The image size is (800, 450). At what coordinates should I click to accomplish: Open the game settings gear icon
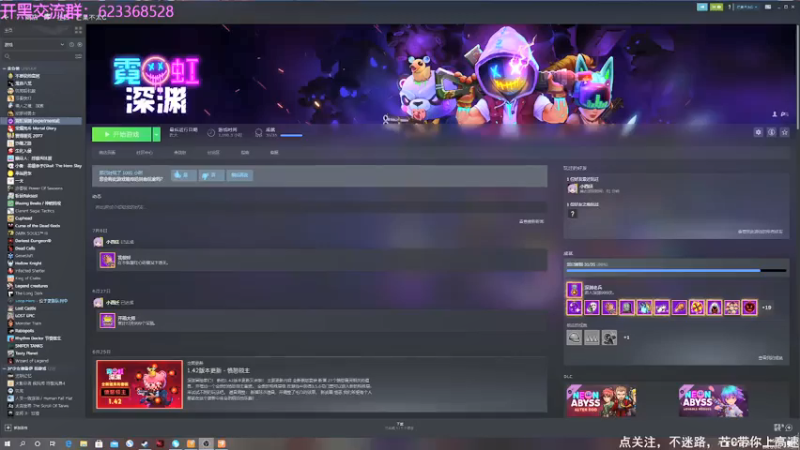point(758,133)
